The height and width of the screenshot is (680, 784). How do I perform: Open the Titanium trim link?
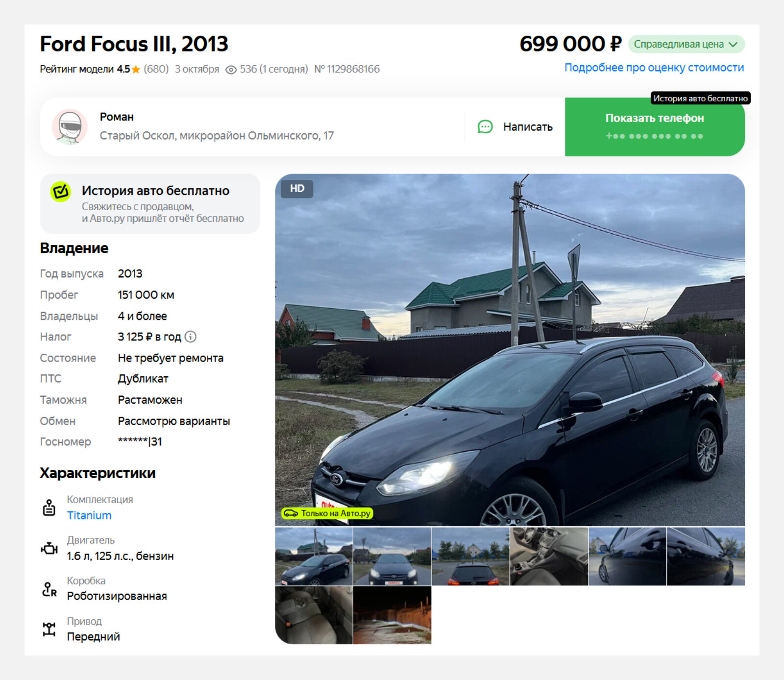point(89,515)
